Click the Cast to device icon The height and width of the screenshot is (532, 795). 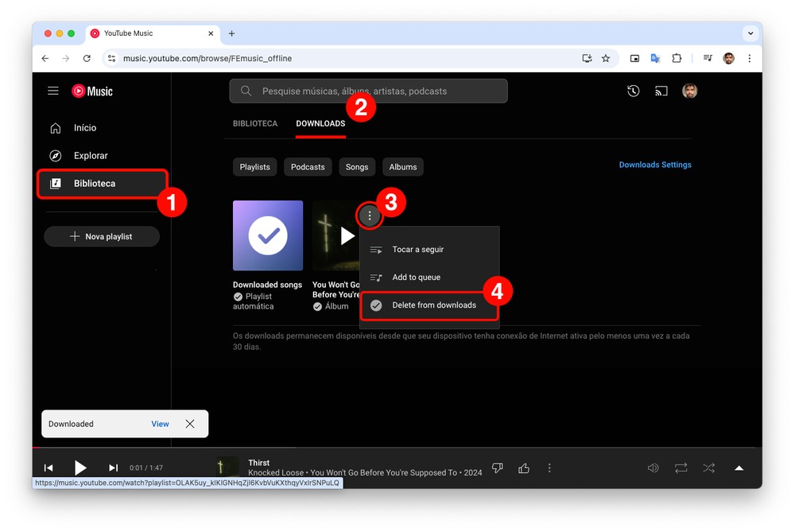(x=661, y=91)
